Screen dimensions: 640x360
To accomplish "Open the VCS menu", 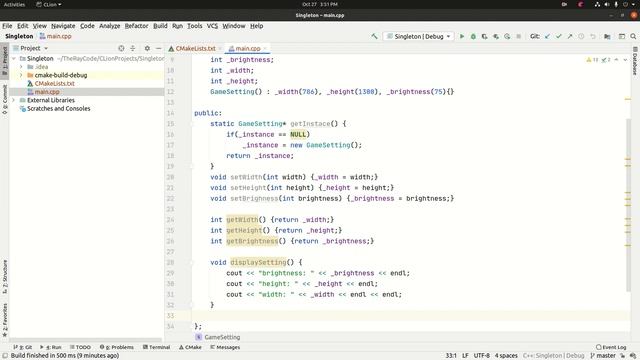I will coord(212,26).
